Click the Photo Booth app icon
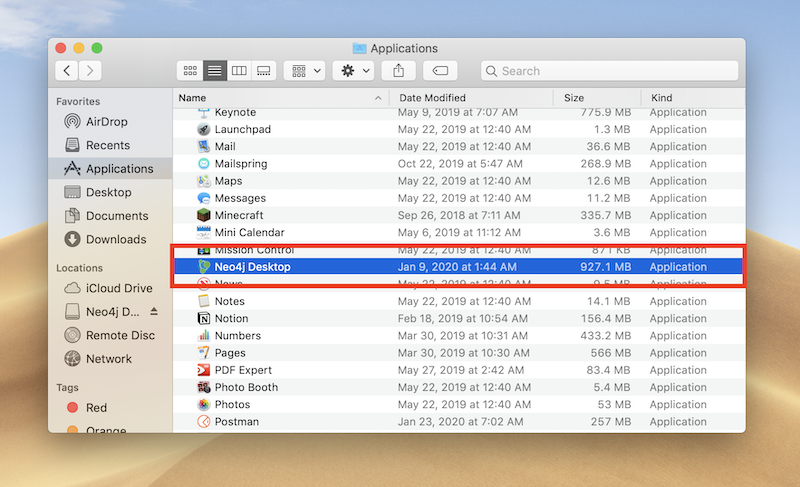The height and width of the screenshot is (487, 800). 204,387
